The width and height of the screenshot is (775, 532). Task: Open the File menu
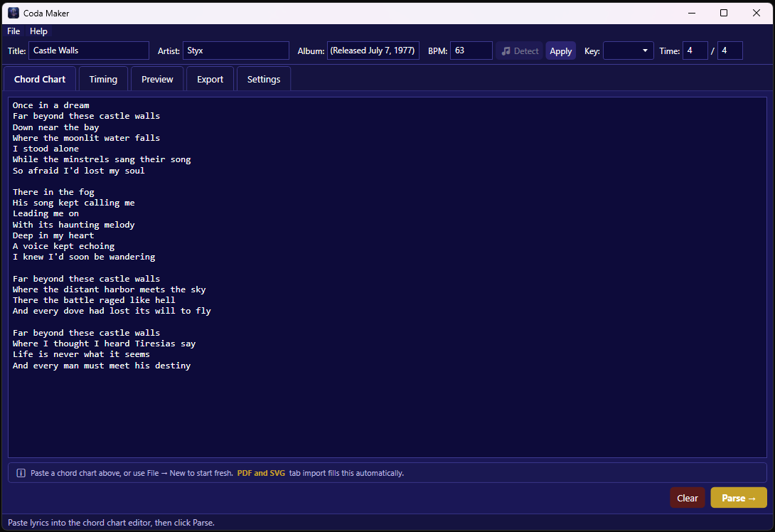click(14, 31)
